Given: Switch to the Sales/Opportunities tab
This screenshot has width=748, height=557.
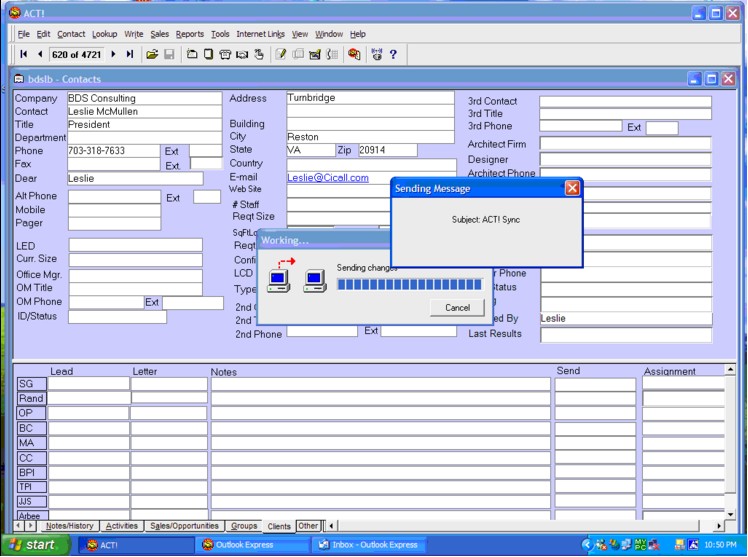Looking at the screenshot, I should pos(184,526).
